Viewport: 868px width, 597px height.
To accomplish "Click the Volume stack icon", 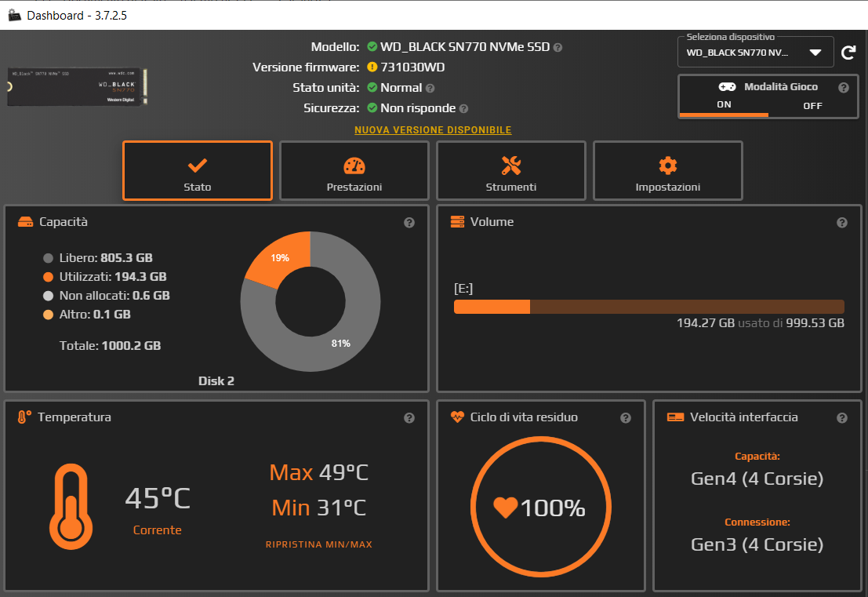I will (457, 222).
